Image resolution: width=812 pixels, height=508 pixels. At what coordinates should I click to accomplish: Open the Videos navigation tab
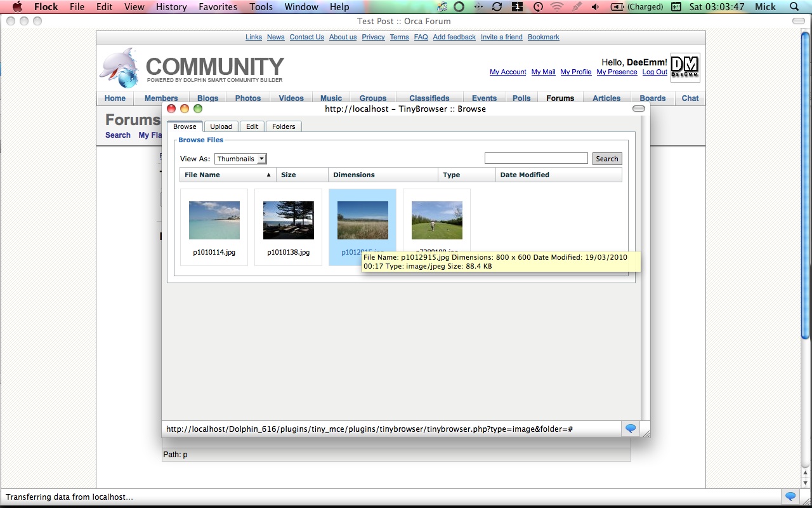291,98
